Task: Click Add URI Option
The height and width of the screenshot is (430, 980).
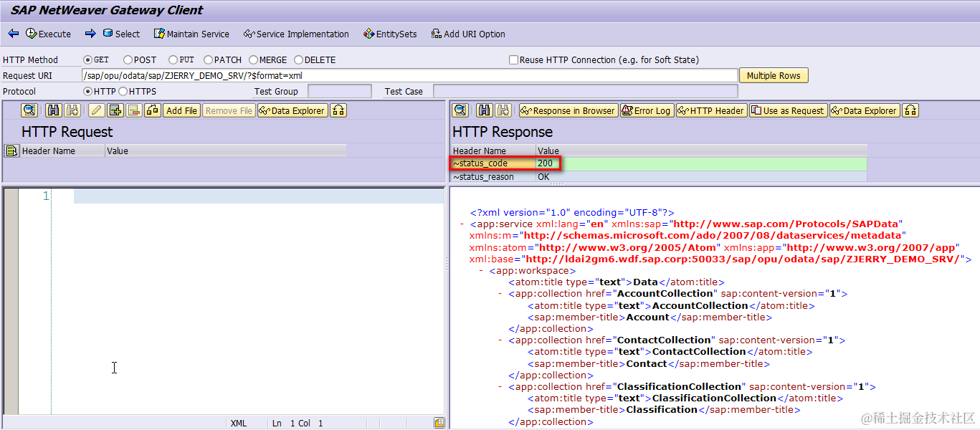Action: (x=468, y=34)
